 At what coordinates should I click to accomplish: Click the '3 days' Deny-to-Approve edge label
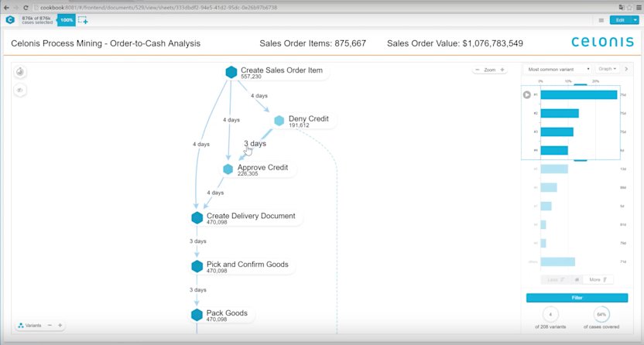[x=255, y=144]
